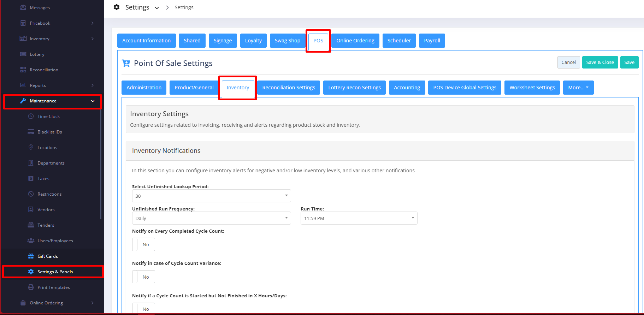644x315 pixels.
Task: Click the Cancel button
Action: (568, 63)
